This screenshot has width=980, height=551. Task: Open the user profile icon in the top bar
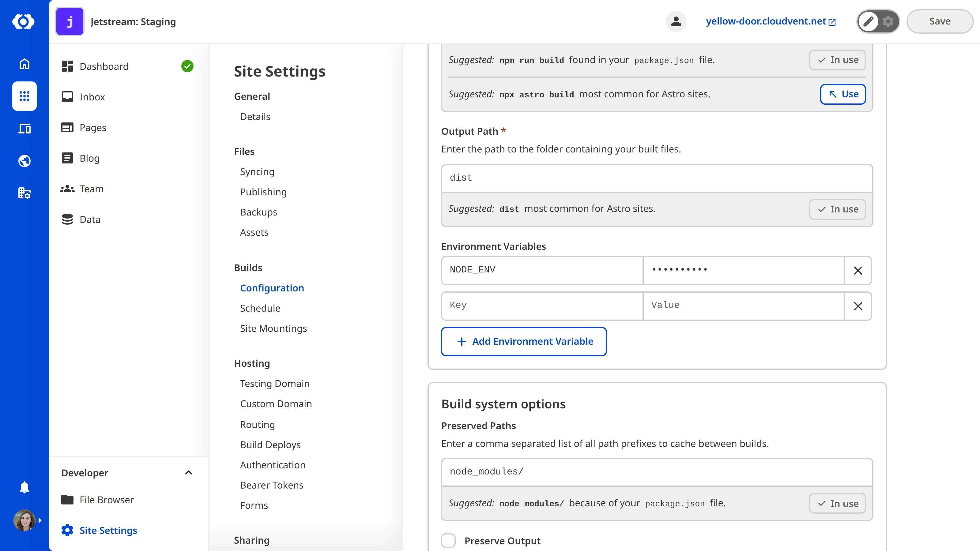676,21
